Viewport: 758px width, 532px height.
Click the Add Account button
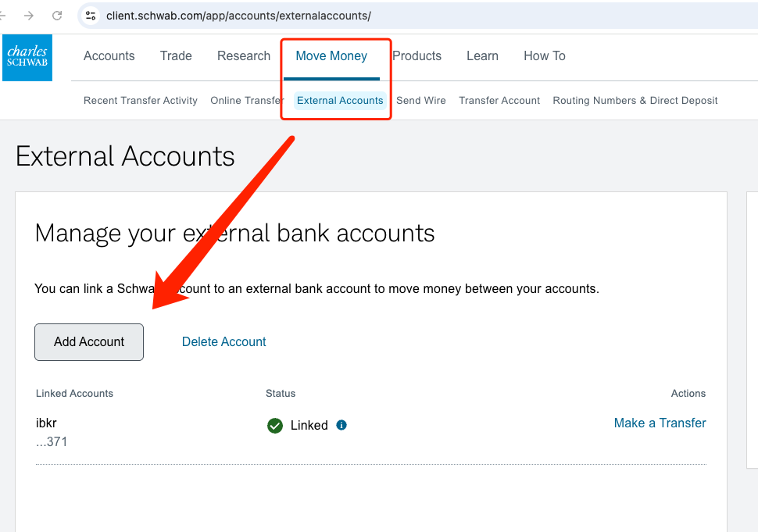coord(89,342)
